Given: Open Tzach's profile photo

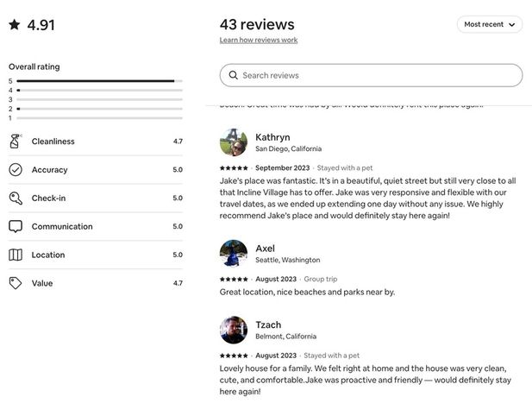Looking at the screenshot, I should pyautogui.click(x=234, y=330).
